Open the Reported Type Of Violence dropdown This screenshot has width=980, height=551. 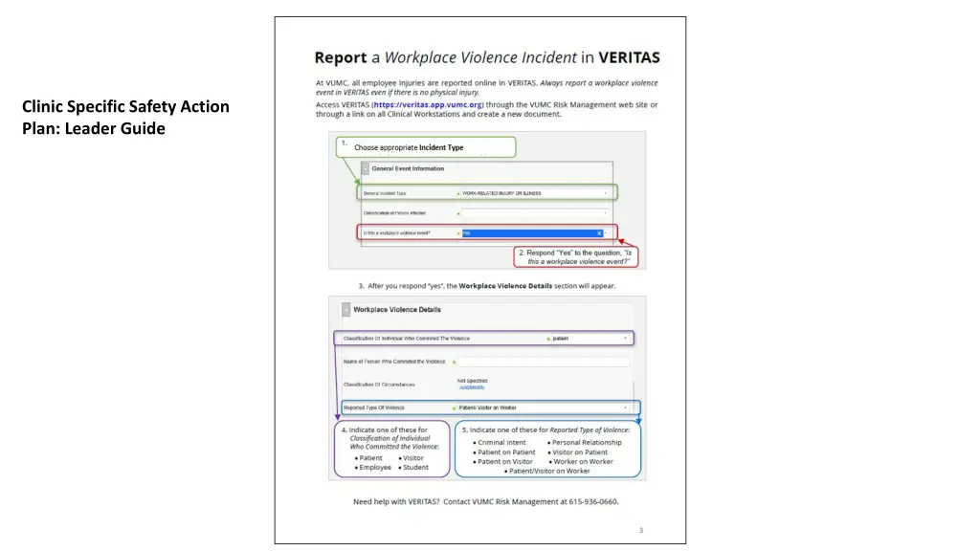(x=627, y=408)
